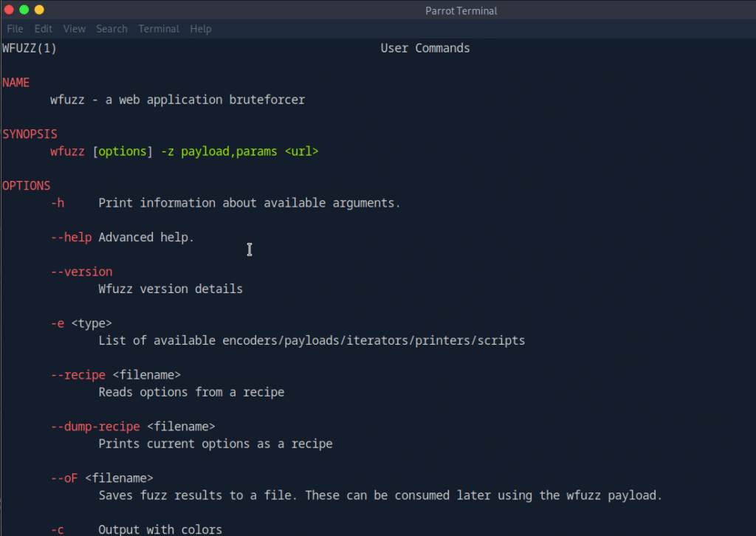Click the yellow window control button
This screenshot has width=756, height=536.
click(39, 10)
